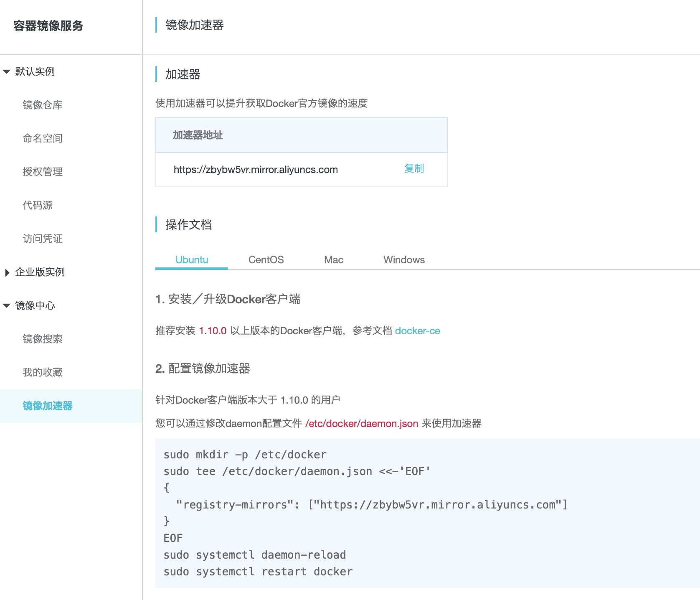This screenshot has height=600, width=700.
Task: Click the 企业版实例 group label
Action: pos(40,272)
